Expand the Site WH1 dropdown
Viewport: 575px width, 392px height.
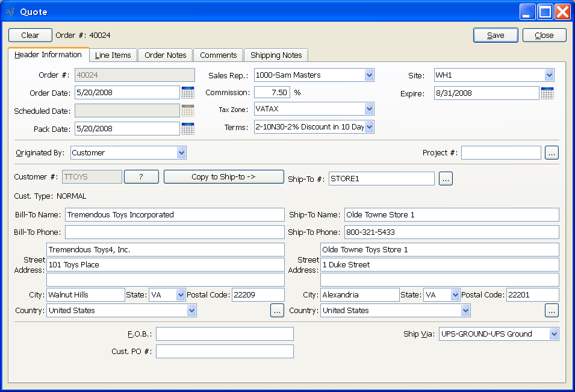pyautogui.click(x=549, y=75)
